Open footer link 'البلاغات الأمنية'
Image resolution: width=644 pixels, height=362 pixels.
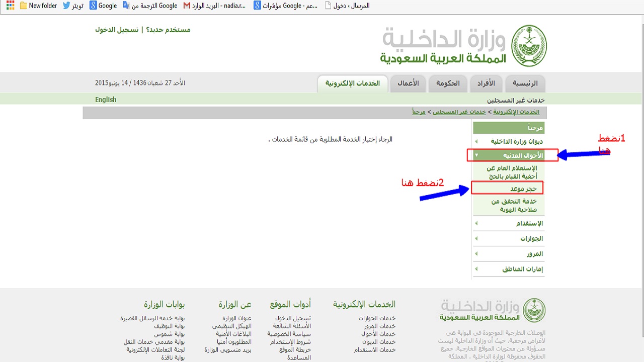click(x=233, y=334)
